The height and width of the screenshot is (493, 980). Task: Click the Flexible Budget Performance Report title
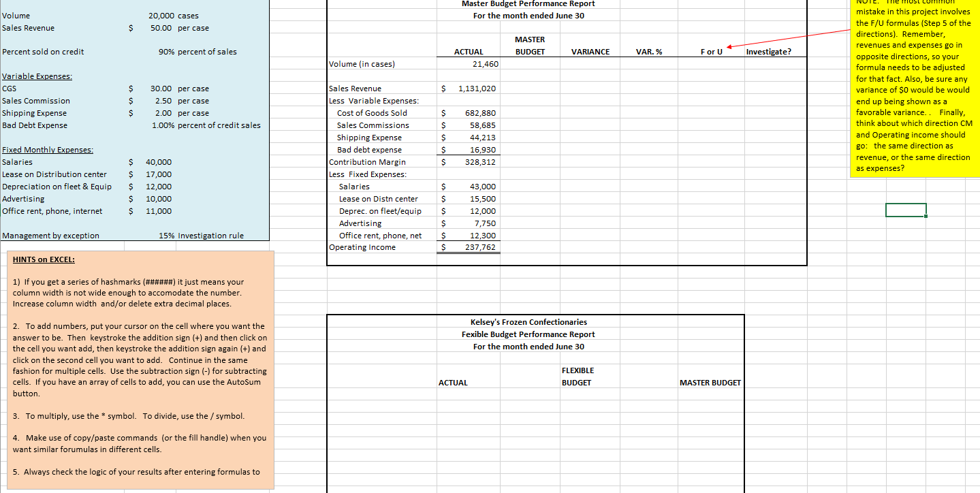pos(528,334)
